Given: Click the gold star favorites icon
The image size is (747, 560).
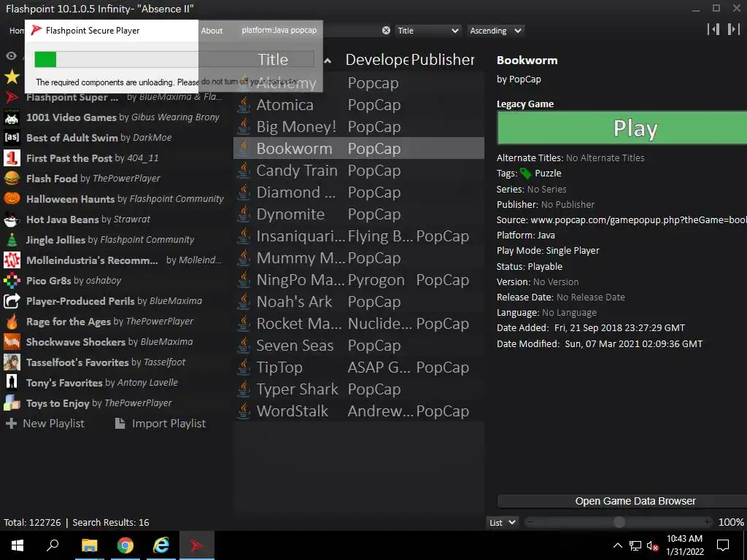Looking at the screenshot, I should (12, 76).
